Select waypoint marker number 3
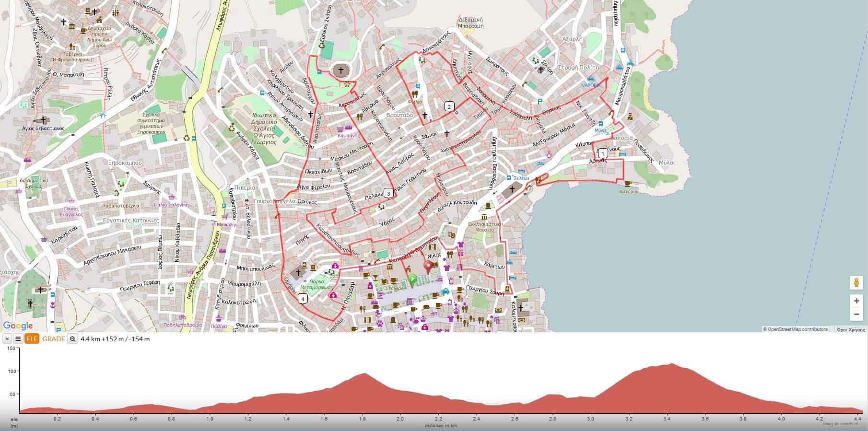This screenshot has width=868, height=431. (388, 193)
